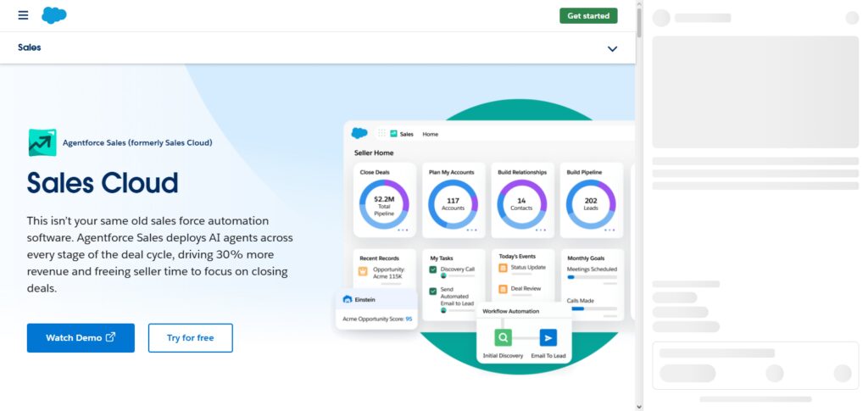The height and width of the screenshot is (411, 868).
Task: Click the Workflow Automation card title
Action: [510, 312]
